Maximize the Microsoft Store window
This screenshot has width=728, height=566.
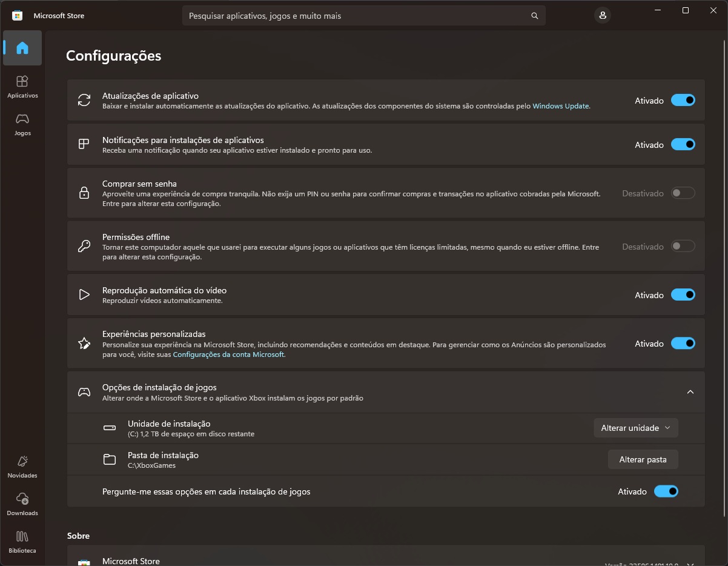point(685,10)
